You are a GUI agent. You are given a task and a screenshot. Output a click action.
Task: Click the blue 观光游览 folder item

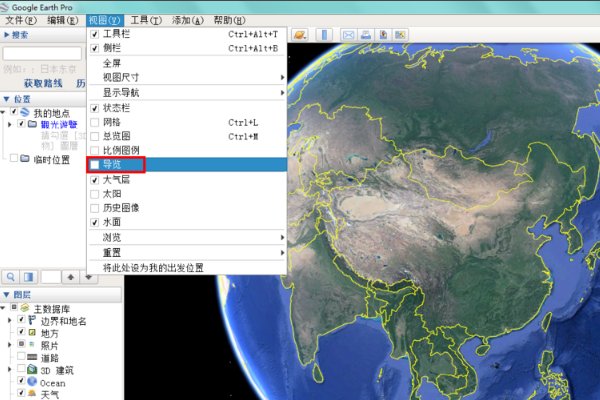click(x=59, y=124)
